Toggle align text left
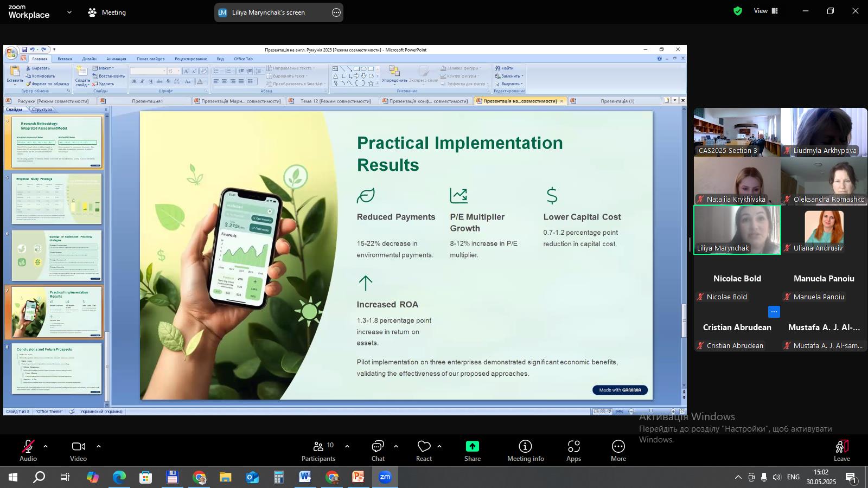868x488 pixels. (216, 81)
